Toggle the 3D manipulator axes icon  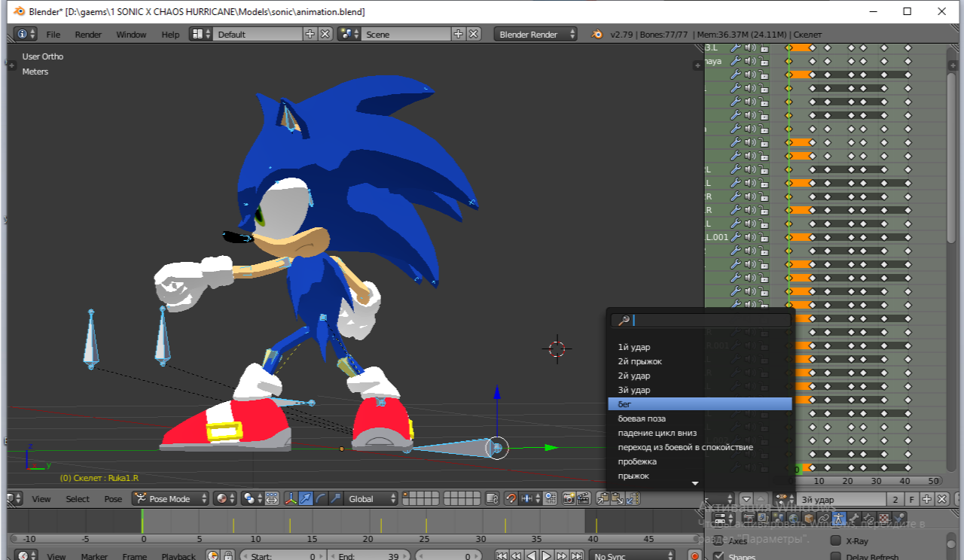pos(291,498)
